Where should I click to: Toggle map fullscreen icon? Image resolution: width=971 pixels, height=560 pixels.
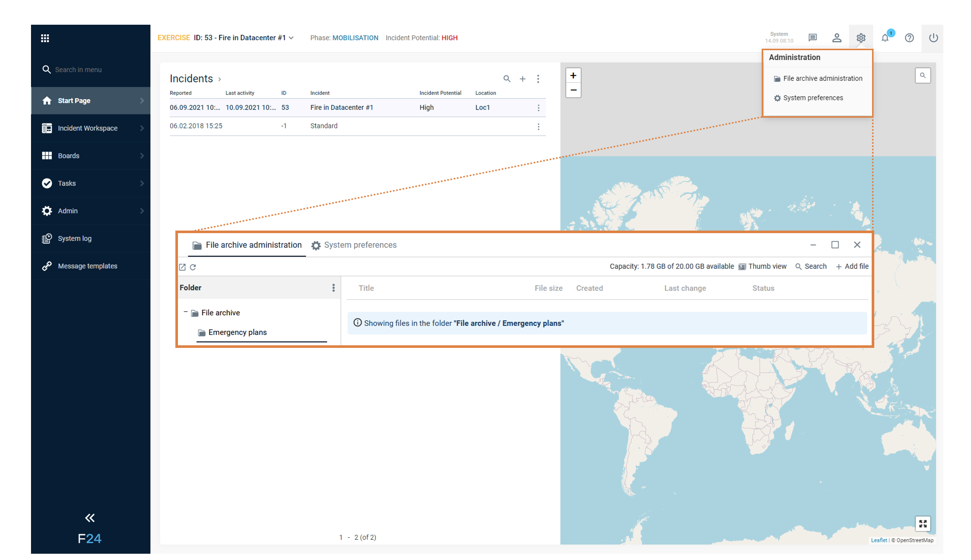[923, 523]
